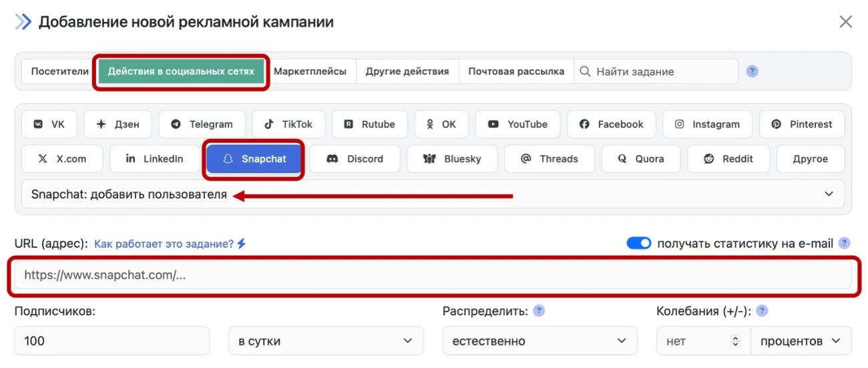Click the help icon next to Распределить
The image size is (868, 368).
[x=539, y=311]
